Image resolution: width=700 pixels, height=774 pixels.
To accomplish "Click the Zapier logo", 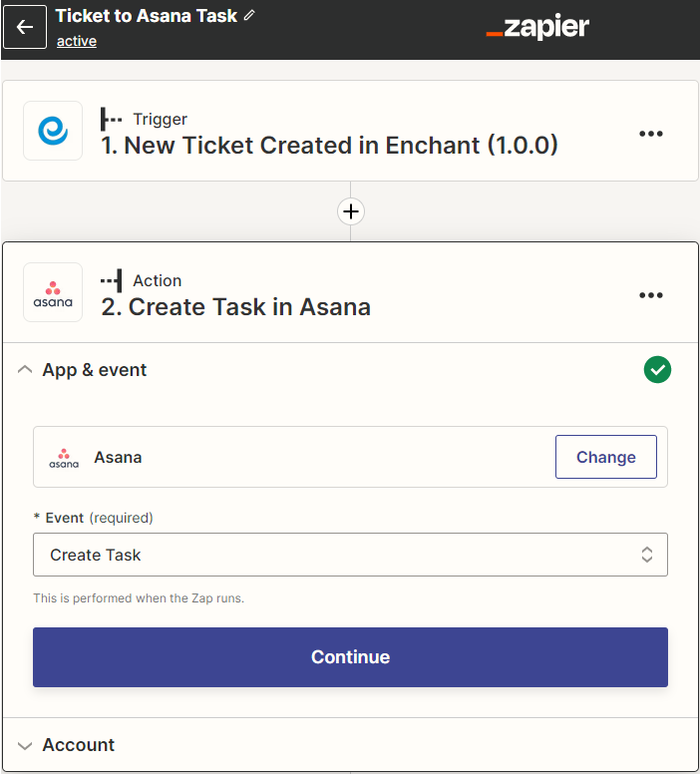I will [x=537, y=28].
